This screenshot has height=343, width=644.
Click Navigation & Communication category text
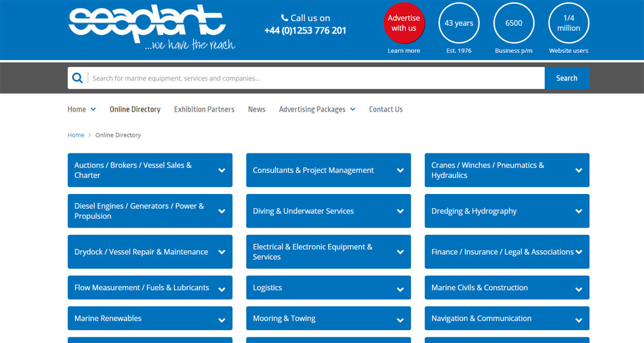coord(481,318)
